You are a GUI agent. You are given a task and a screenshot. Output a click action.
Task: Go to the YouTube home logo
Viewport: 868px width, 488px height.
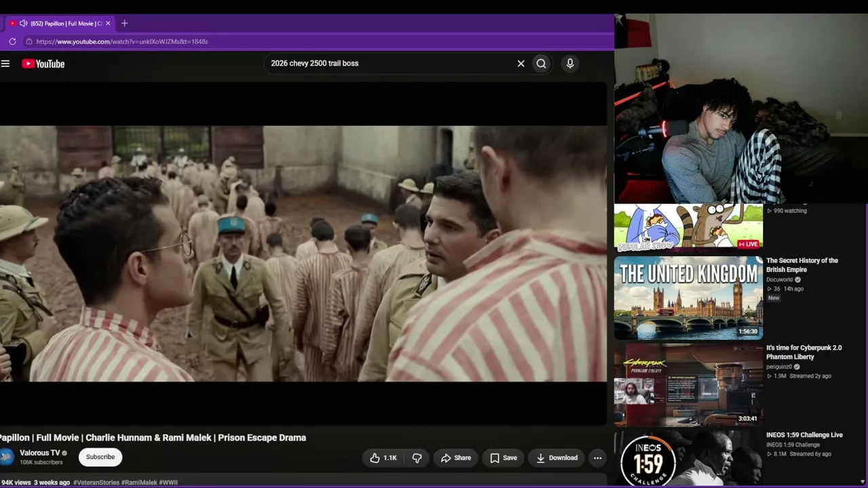pyautogui.click(x=43, y=64)
